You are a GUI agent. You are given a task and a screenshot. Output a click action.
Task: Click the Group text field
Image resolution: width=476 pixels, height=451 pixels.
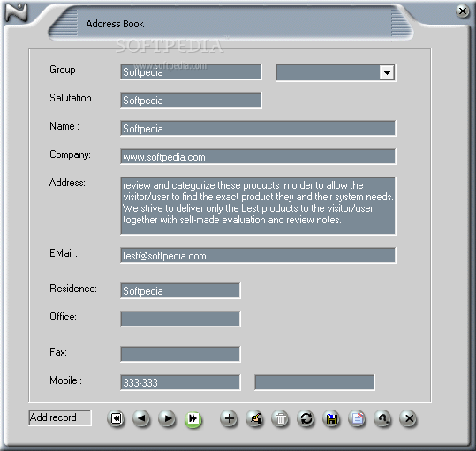[191, 72]
